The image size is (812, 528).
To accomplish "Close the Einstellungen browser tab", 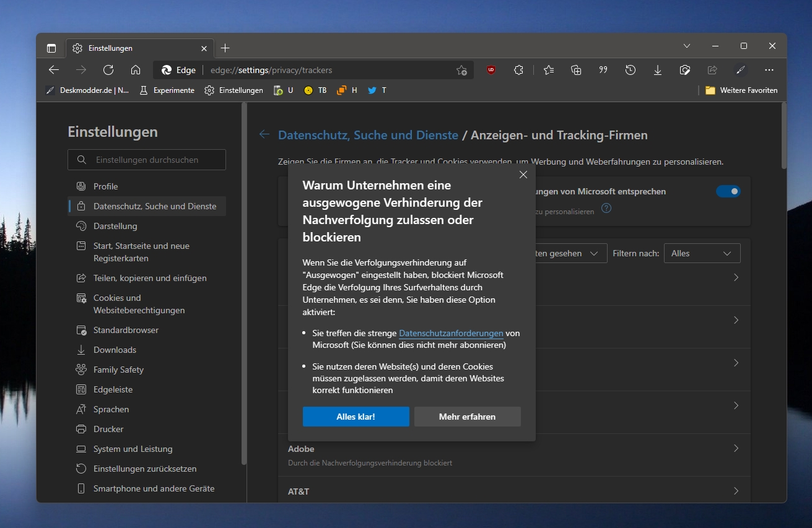I will 204,48.
